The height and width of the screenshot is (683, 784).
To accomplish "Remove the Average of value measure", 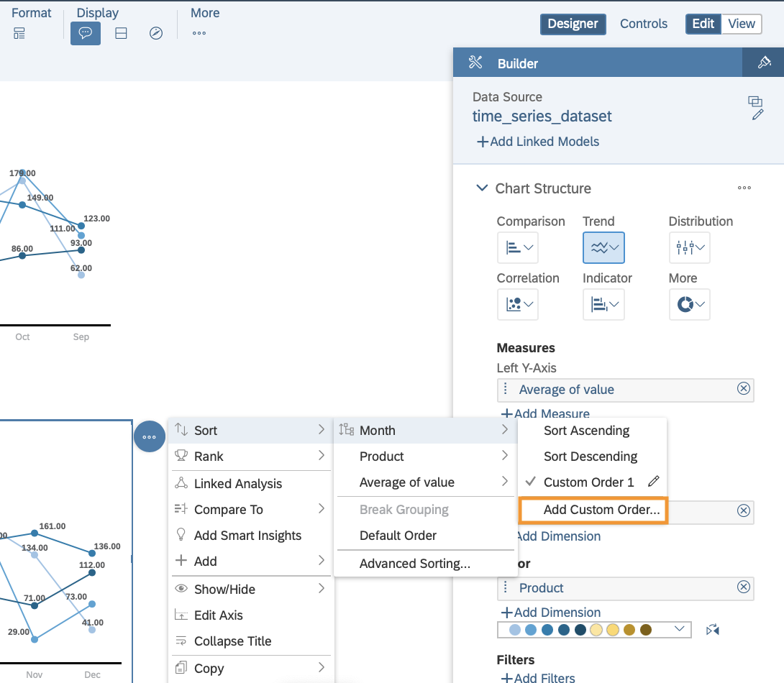I will (744, 389).
